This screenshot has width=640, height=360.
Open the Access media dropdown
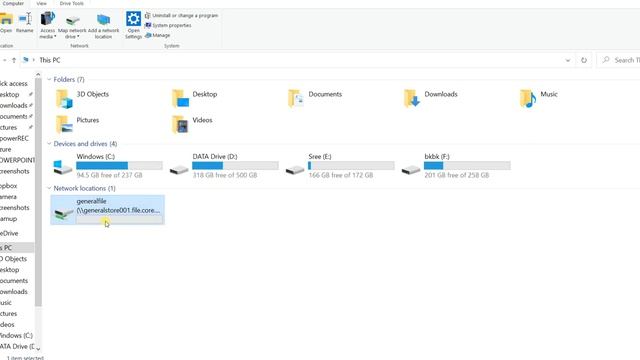47,25
